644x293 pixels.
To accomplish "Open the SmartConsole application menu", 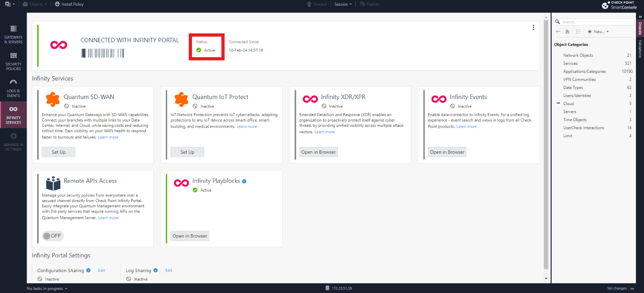I will [x=10, y=4].
